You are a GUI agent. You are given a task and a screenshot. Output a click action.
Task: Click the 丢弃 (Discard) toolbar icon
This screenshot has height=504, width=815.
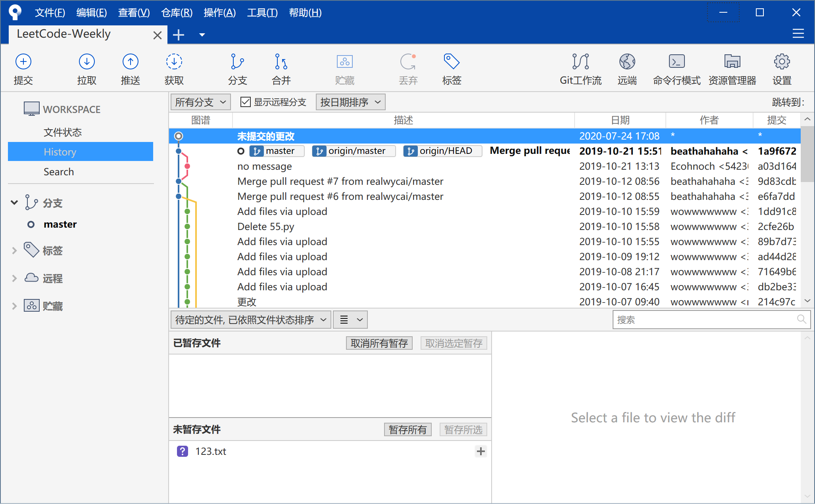[408, 69]
